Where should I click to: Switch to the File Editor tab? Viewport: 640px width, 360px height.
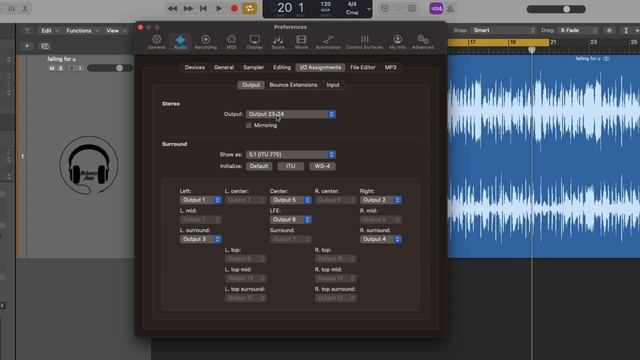[362, 67]
